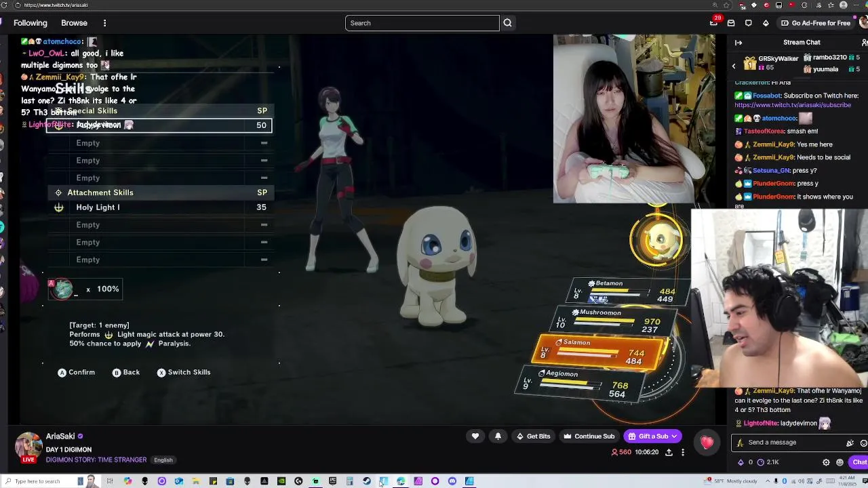The height and width of the screenshot is (488, 868).
Task: Click Go Ad-Free for Free button
Action: point(816,23)
